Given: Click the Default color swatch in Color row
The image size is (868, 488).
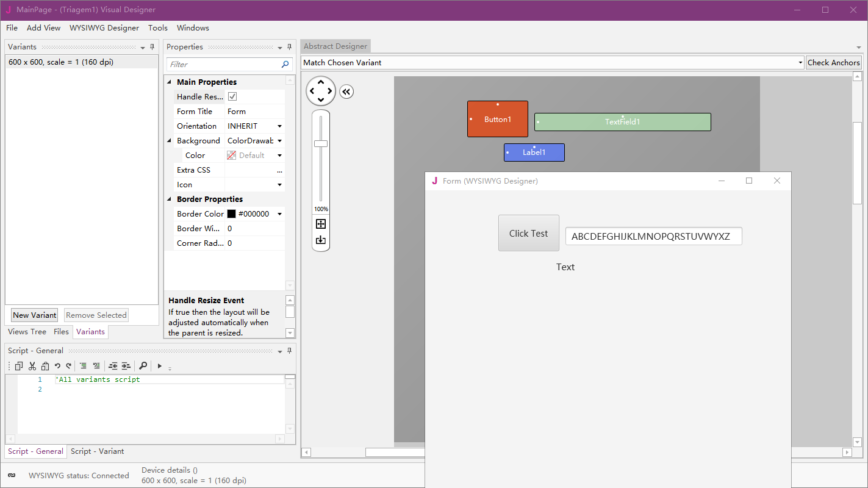Looking at the screenshot, I should [x=232, y=156].
